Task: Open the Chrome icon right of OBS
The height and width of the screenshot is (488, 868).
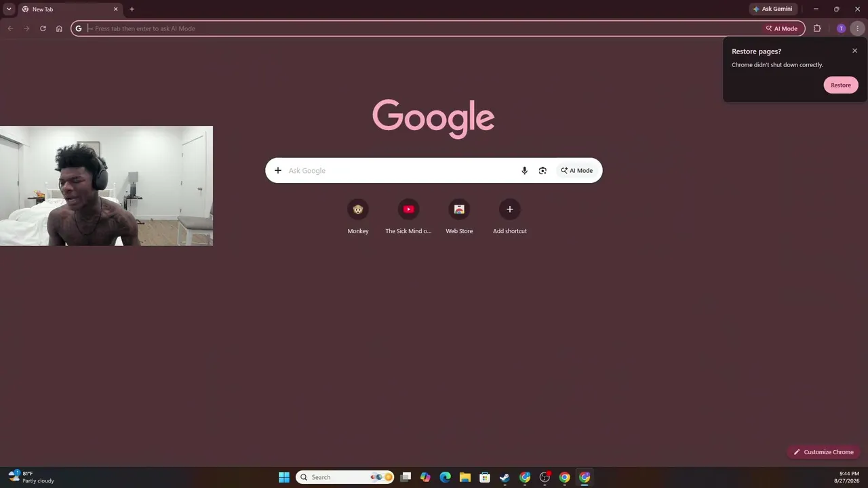Action: tap(564, 477)
